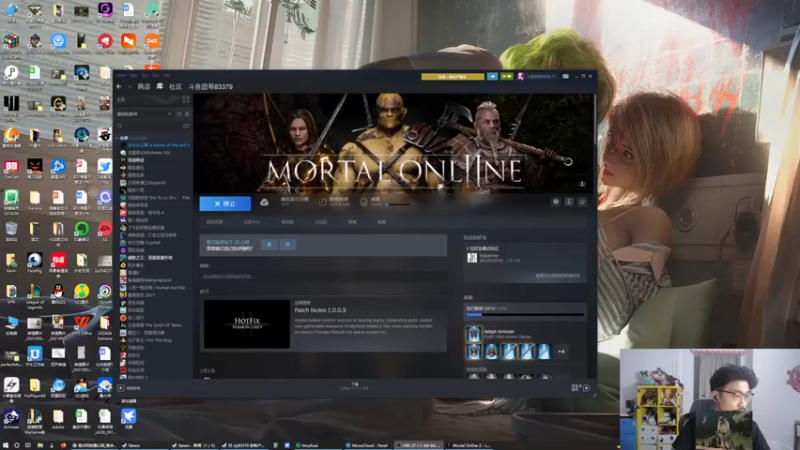Open League of Legends desktop shortcut
800x450 pixels.
pyautogui.click(x=34, y=297)
